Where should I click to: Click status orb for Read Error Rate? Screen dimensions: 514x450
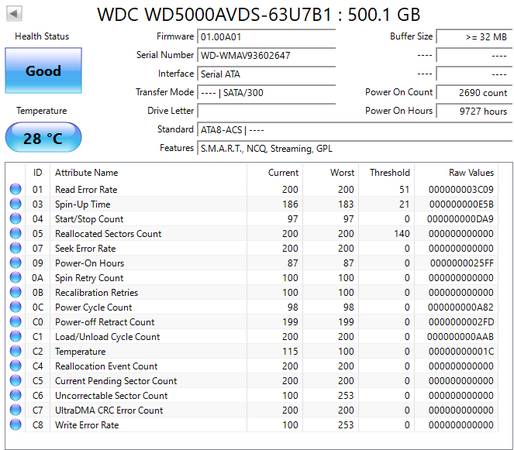click(x=15, y=189)
